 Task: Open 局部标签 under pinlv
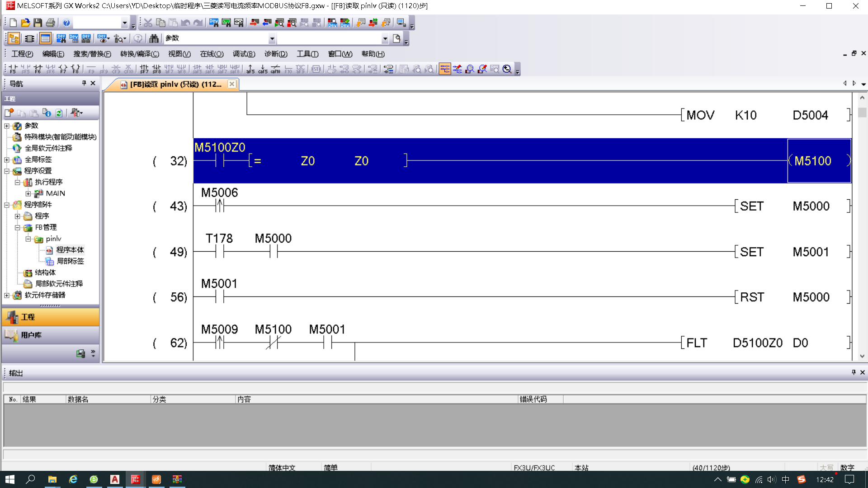pyautogui.click(x=70, y=261)
